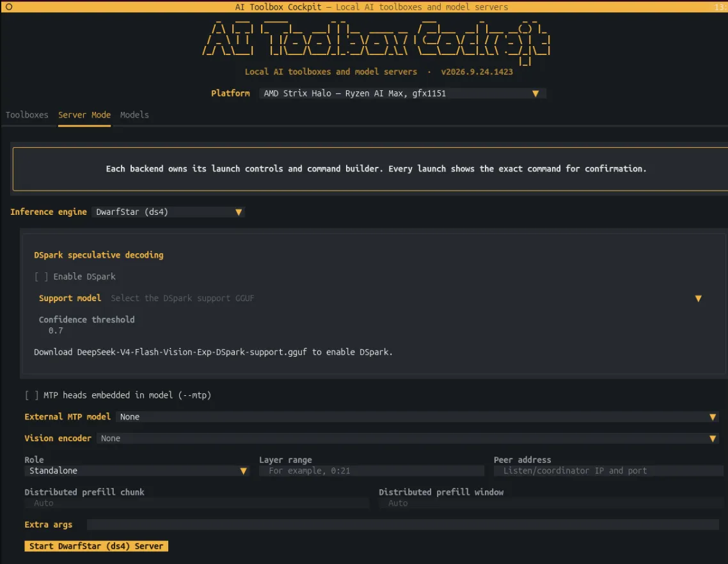The height and width of the screenshot is (564, 728).
Task: Click the Distributed prefill window field
Action: tap(551, 503)
